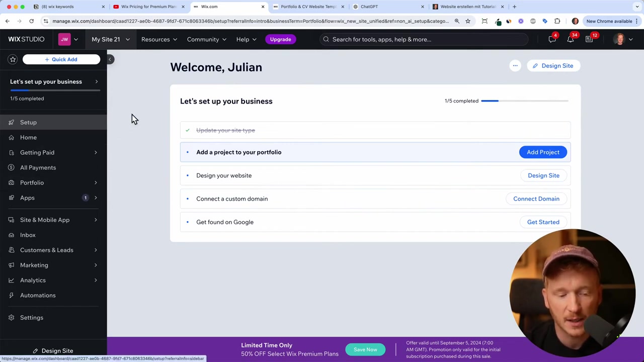Expand the Marketing submenu arrow
The height and width of the screenshot is (362, 644).
tap(96, 265)
